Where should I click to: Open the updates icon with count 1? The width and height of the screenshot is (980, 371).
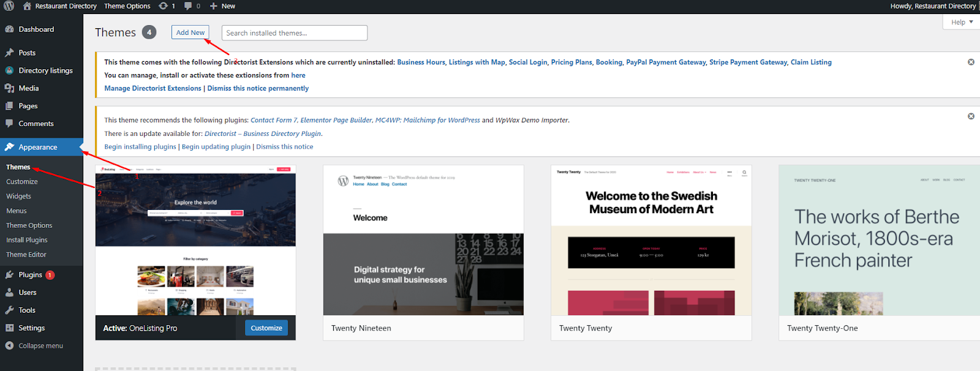click(x=163, y=6)
